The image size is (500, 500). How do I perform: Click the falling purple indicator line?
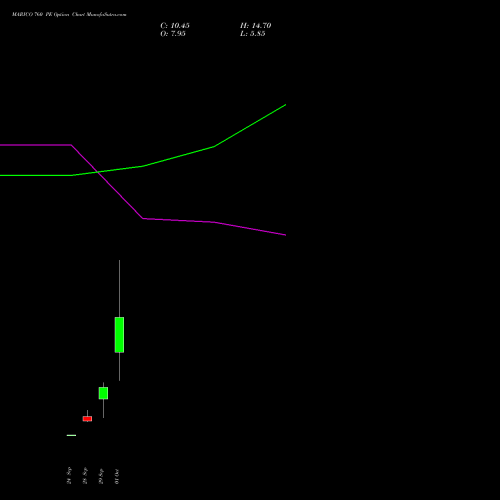[143, 218]
